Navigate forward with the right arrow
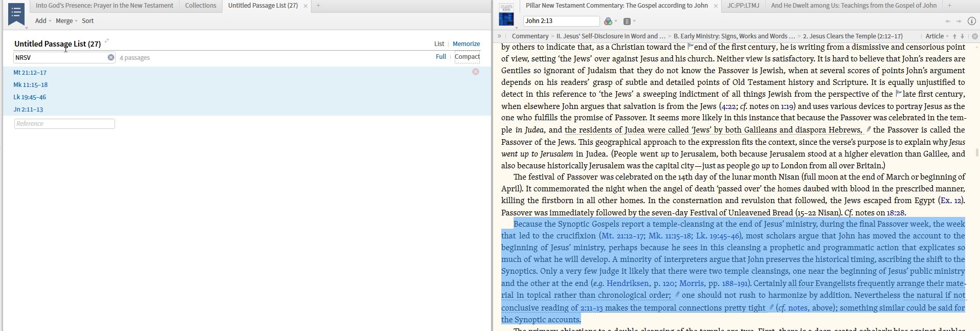The height and width of the screenshot is (331, 980). [959, 21]
